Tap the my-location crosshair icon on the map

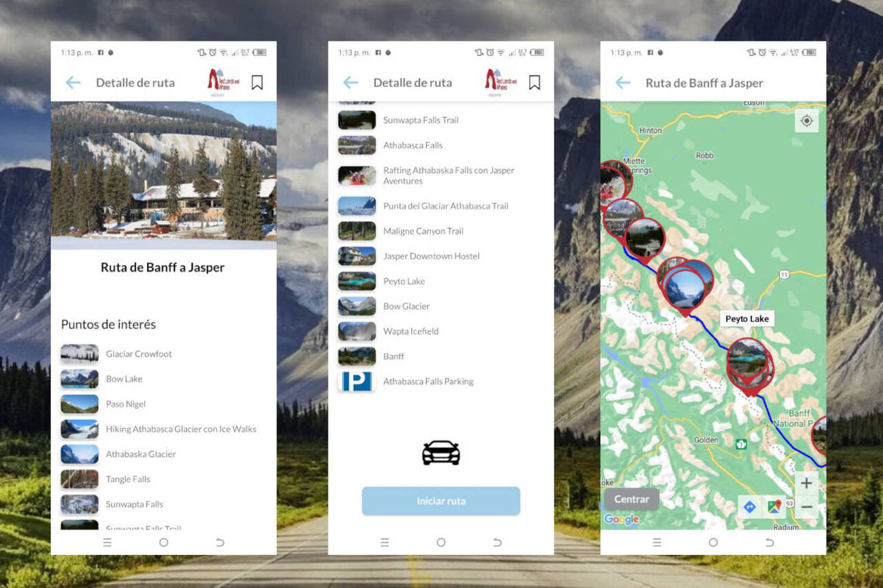tap(806, 121)
